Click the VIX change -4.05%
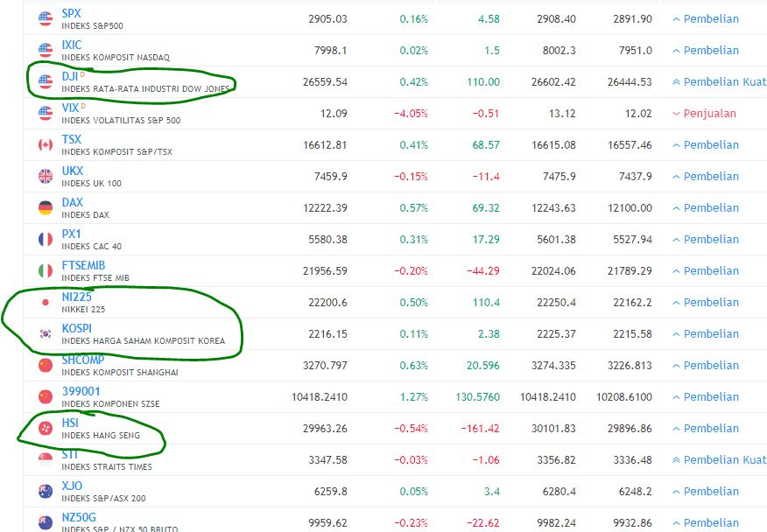This screenshot has width=767, height=532. (x=411, y=114)
